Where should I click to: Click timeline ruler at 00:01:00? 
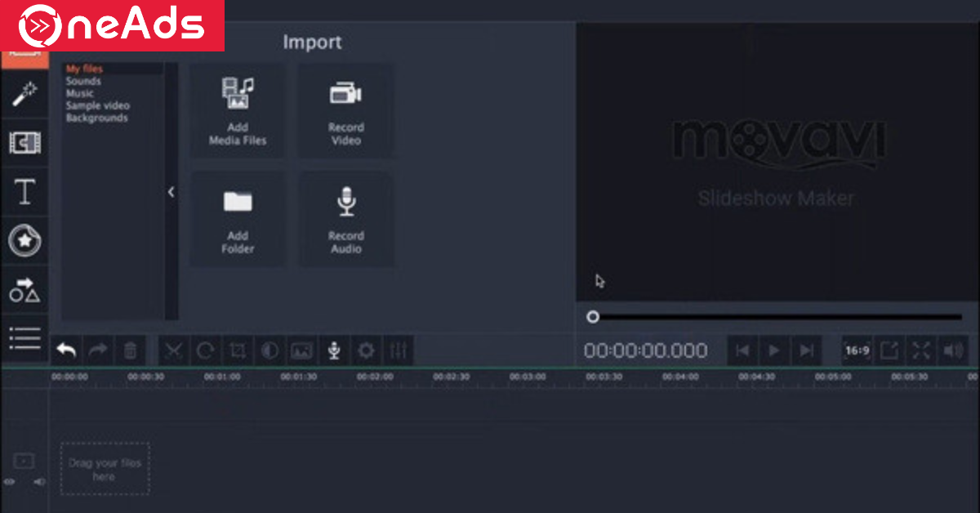click(x=222, y=377)
